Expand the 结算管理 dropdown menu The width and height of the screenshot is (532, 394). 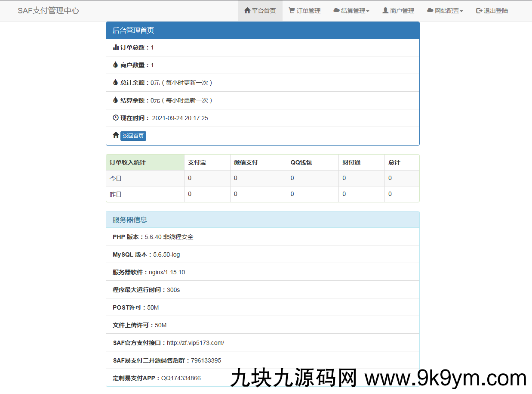(351, 11)
